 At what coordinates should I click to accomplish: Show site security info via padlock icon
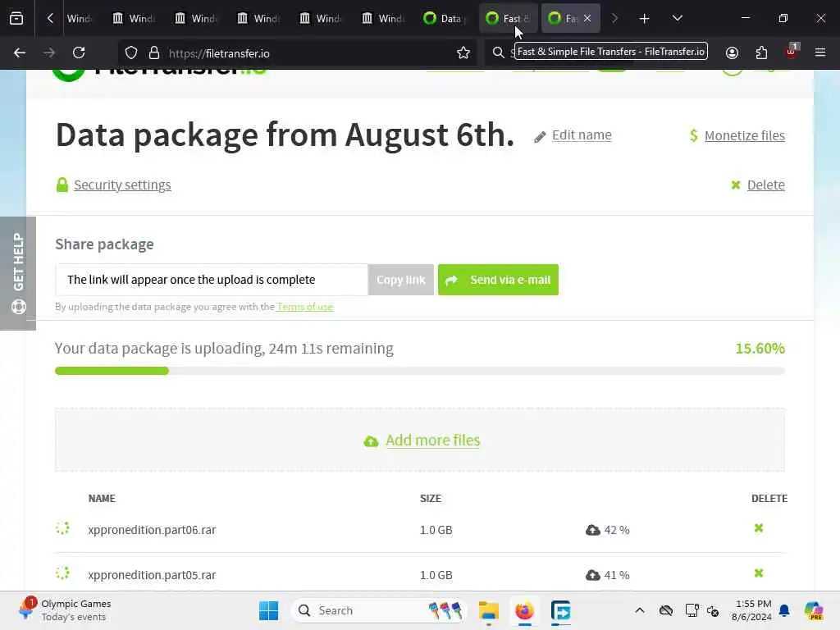154,52
